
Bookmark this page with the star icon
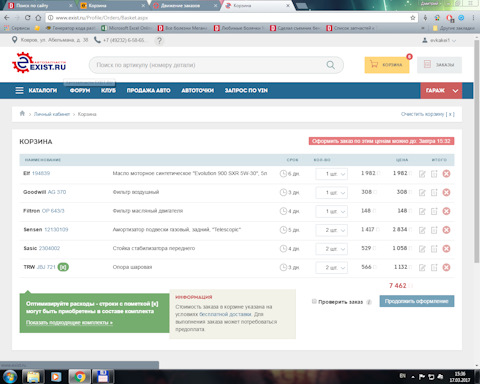[413, 18]
